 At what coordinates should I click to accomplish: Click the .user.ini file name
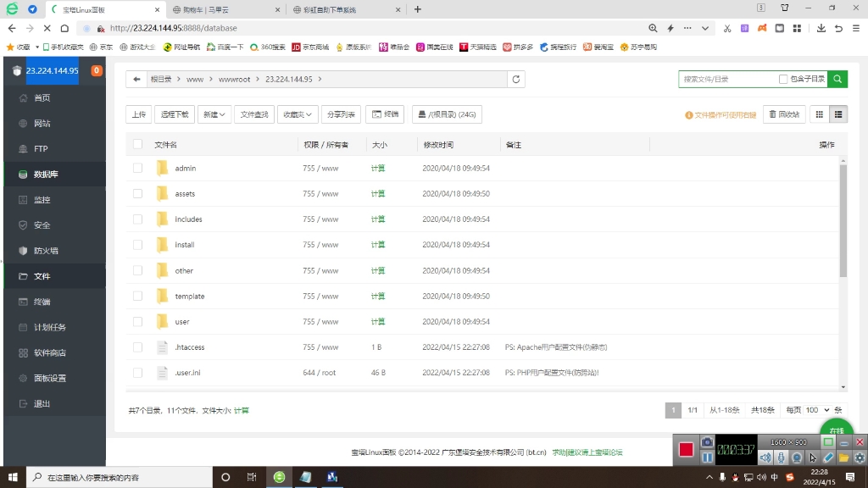point(187,373)
